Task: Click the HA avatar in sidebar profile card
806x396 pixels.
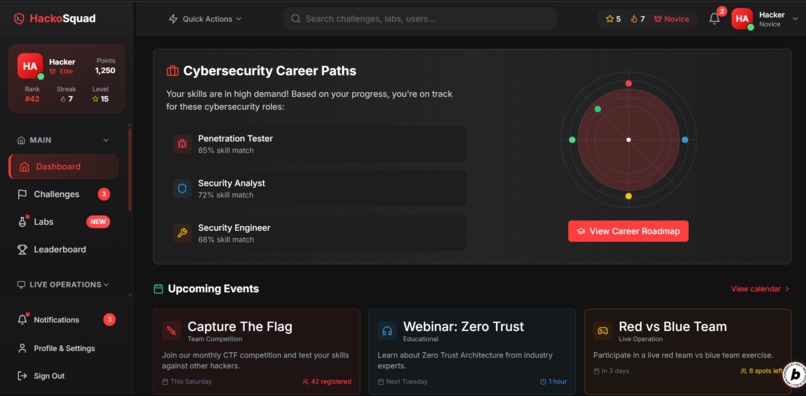Action: [30, 66]
